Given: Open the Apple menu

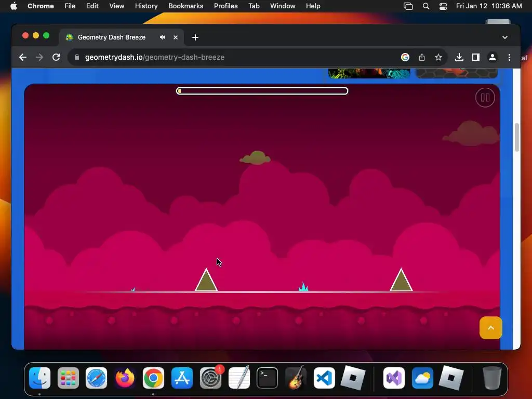Looking at the screenshot, I should [14, 6].
